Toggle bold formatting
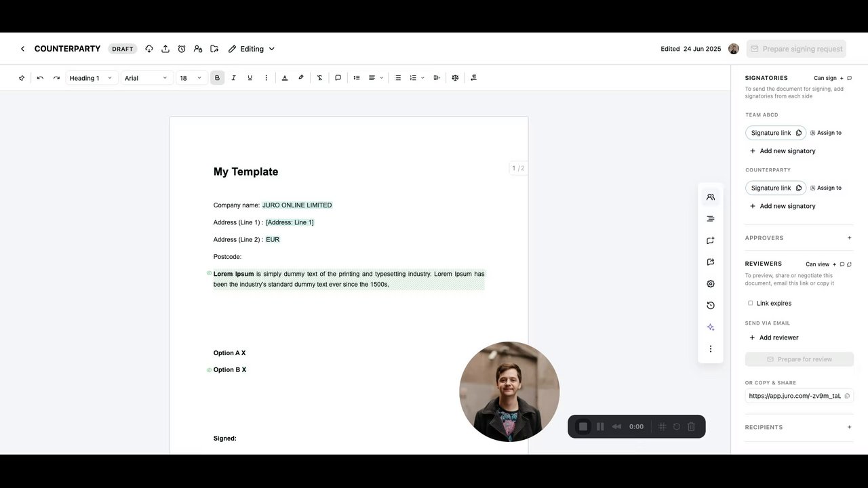 (217, 78)
